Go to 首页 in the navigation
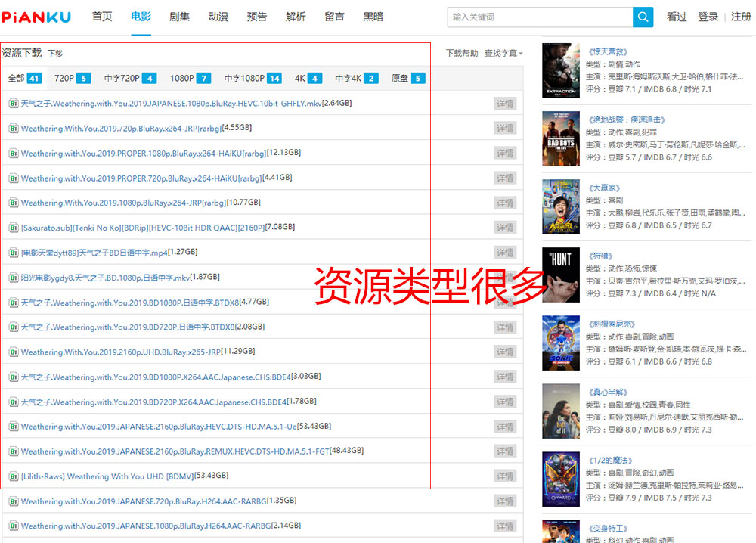The image size is (756, 543). click(x=102, y=17)
